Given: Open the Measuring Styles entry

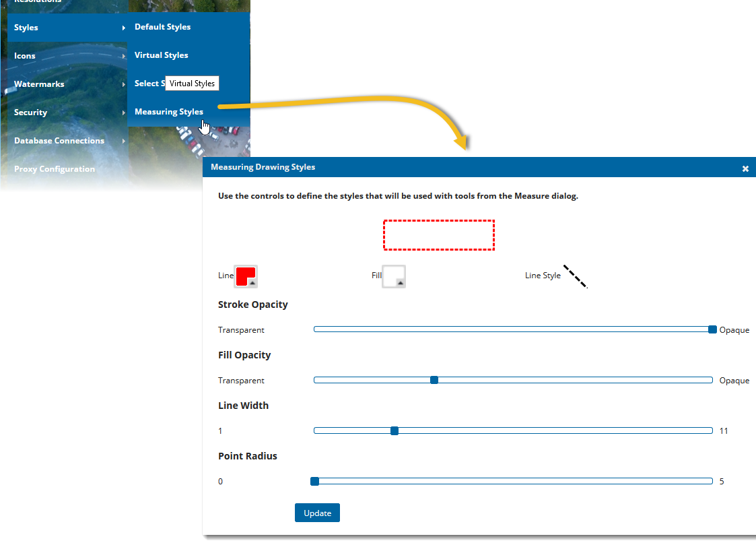Looking at the screenshot, I should click(168, 111).
